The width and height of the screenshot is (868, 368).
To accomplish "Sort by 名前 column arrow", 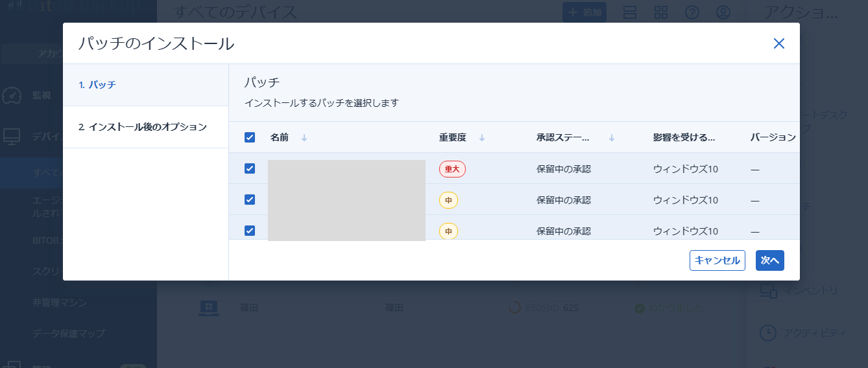I will pyautogui.click(x=304, y=137).
